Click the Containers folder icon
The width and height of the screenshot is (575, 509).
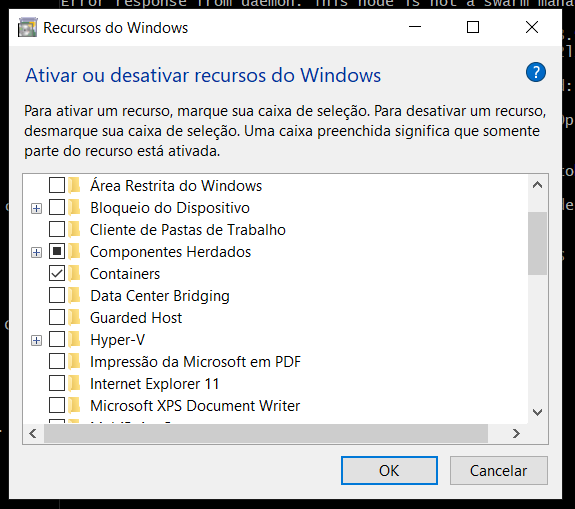point(75,273)
